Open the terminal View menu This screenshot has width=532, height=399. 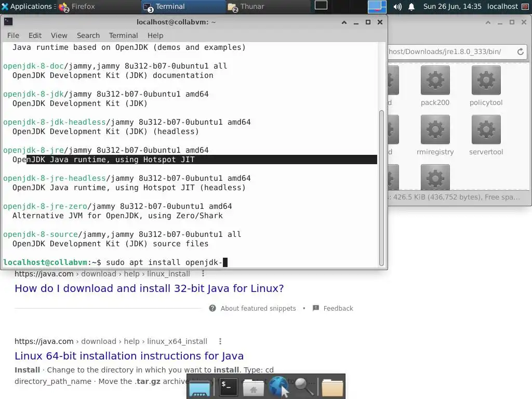[59, 36]
